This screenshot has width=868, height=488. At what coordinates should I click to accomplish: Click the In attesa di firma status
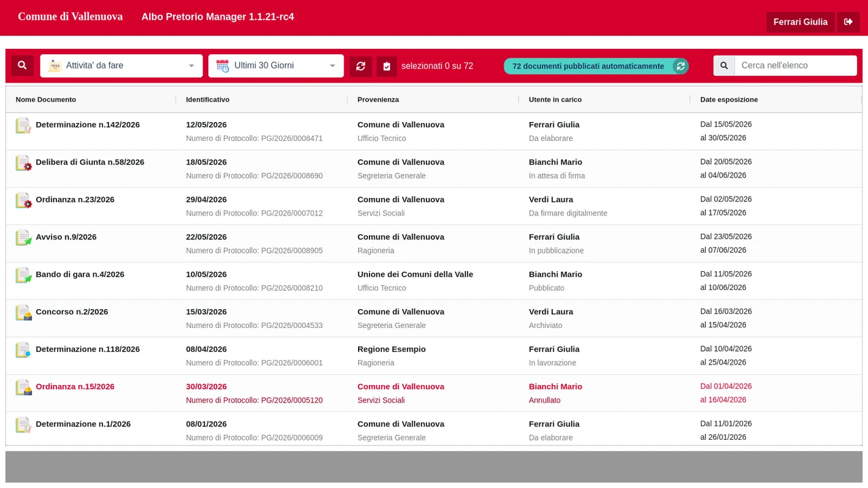click(x=557, y=176)
